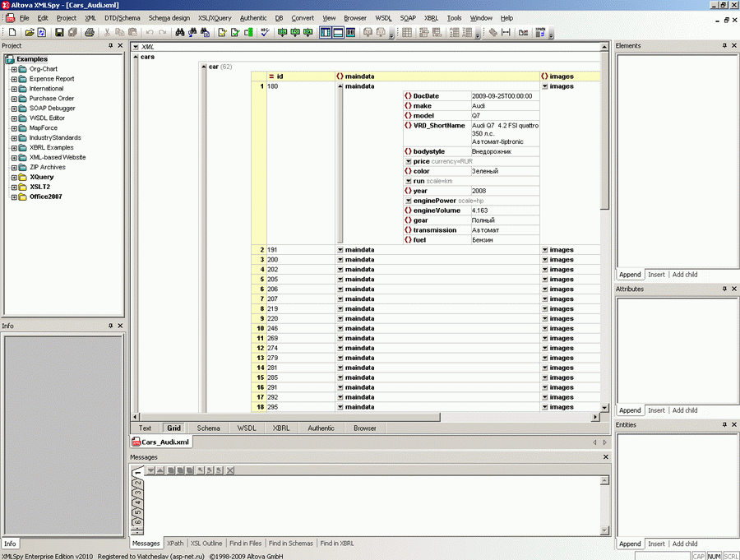Pin the Elements panel with pushpin icon
The image size is (740, 560).
tap(724, 45)
